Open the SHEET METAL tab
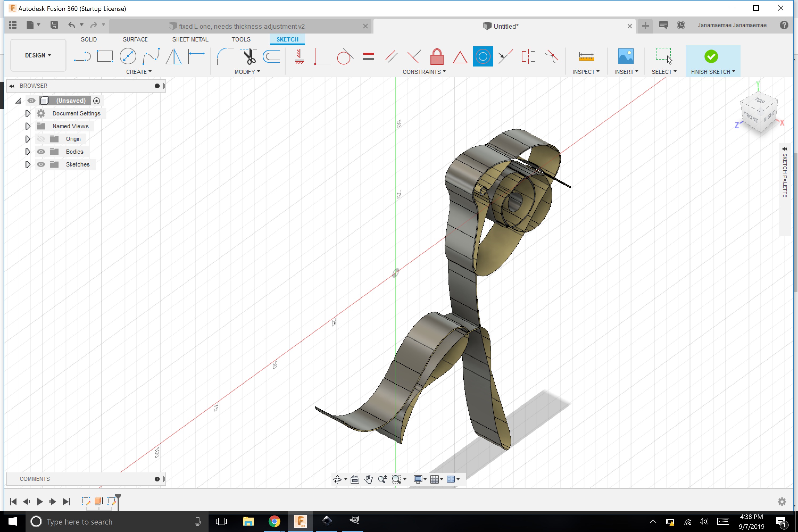798x532 pixels. (x=190, y=39)
